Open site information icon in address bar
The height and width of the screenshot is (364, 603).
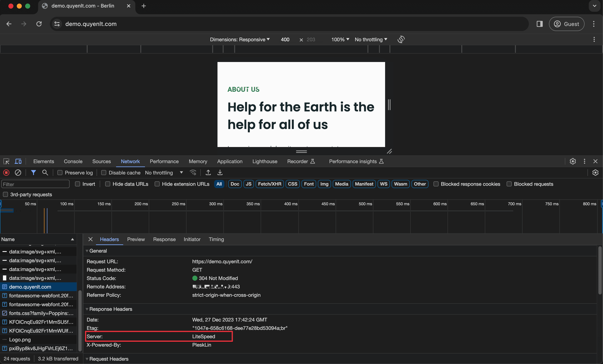(57, 24)
